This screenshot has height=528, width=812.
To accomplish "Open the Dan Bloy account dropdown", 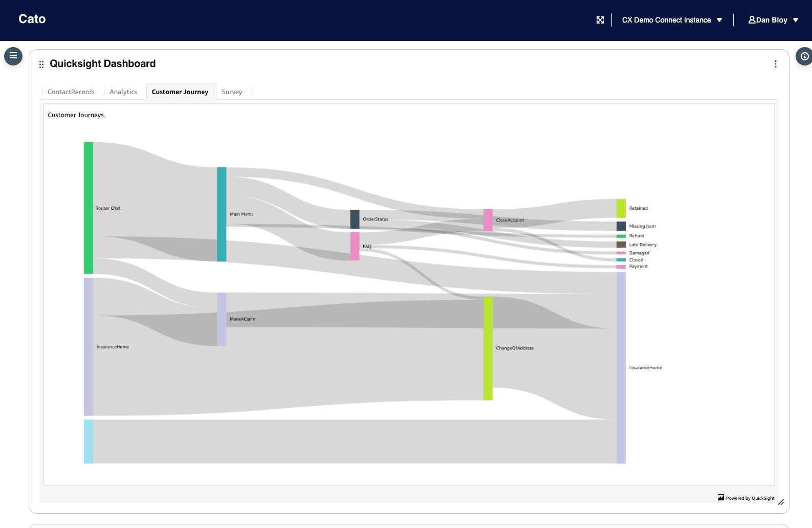I will 795,20.
